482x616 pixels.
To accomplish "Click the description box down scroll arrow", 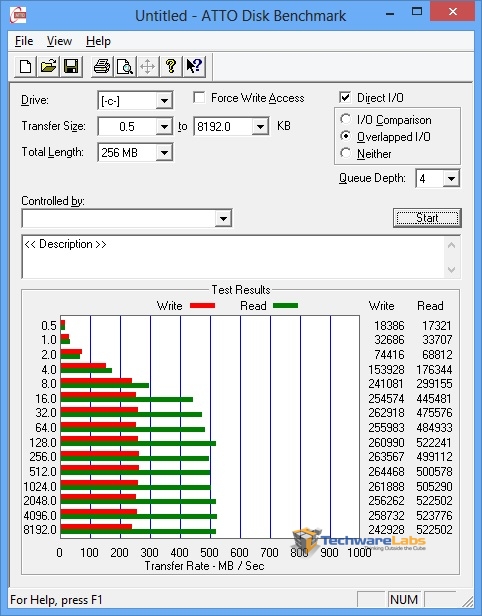I will (x=452, y=270).
